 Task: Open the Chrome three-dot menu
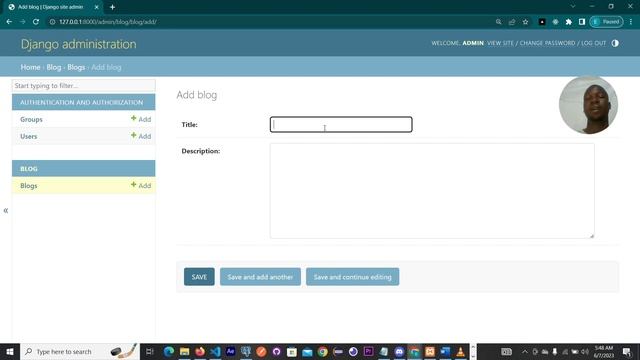click(631, 22)
